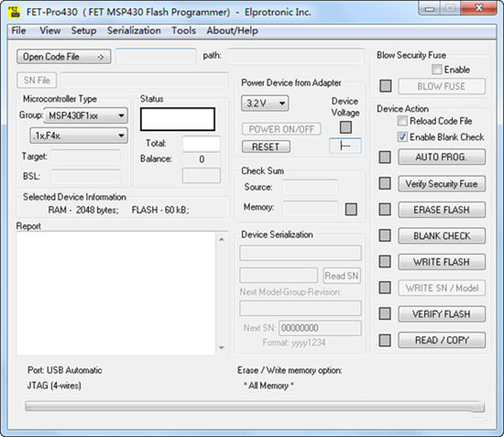Open the 3.2 V voltage dropdown
The height and width of the screenshot is (437, 504).
265,104
